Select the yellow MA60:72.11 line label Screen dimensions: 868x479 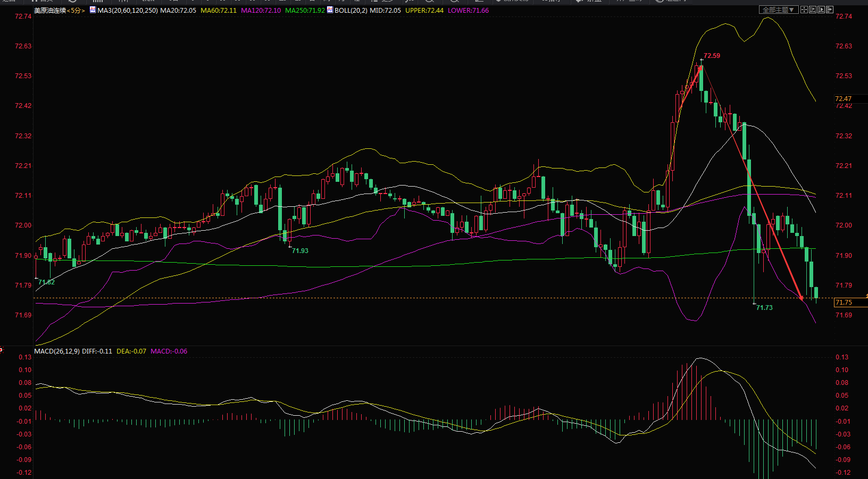pos(219,10)
